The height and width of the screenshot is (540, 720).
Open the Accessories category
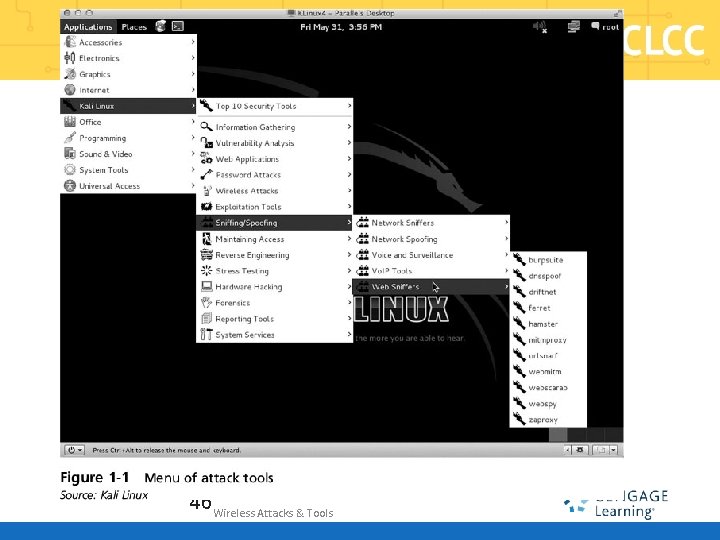tap(129, 42)
